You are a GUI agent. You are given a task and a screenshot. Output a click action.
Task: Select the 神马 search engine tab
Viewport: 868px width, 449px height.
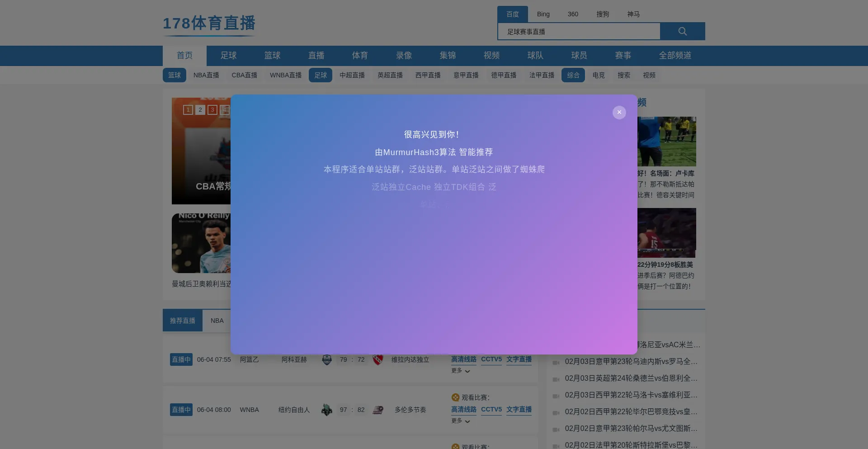633,14
